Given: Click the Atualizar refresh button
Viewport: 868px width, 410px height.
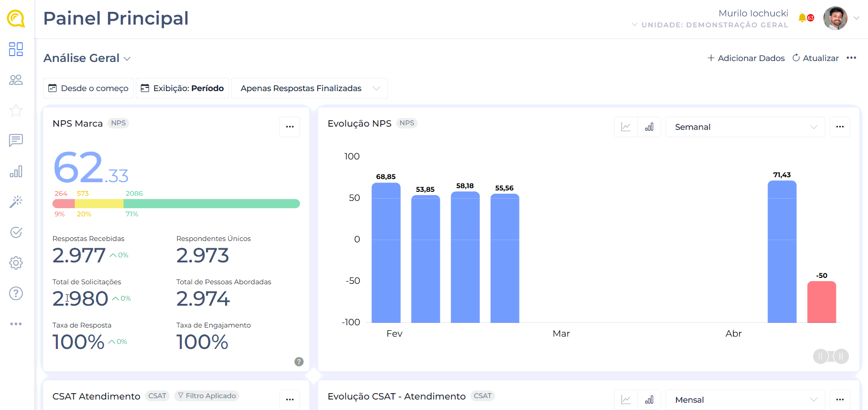Looking at the screenshot, I should click(x=816, y=58).
